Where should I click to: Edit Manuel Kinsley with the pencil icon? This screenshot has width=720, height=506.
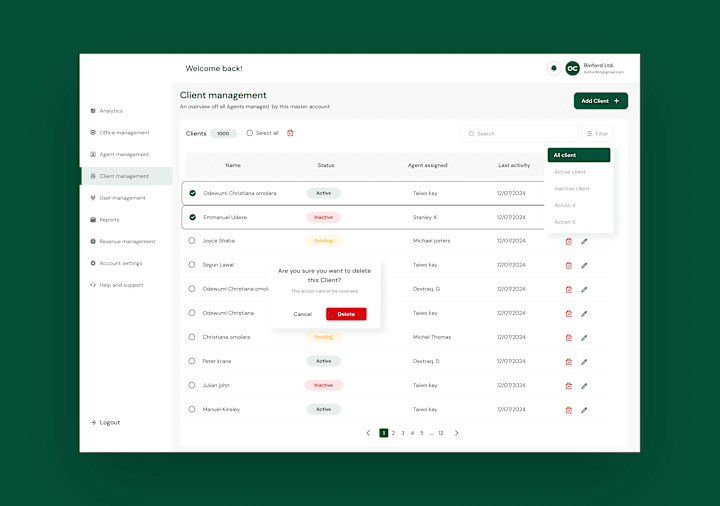point(584,410)
